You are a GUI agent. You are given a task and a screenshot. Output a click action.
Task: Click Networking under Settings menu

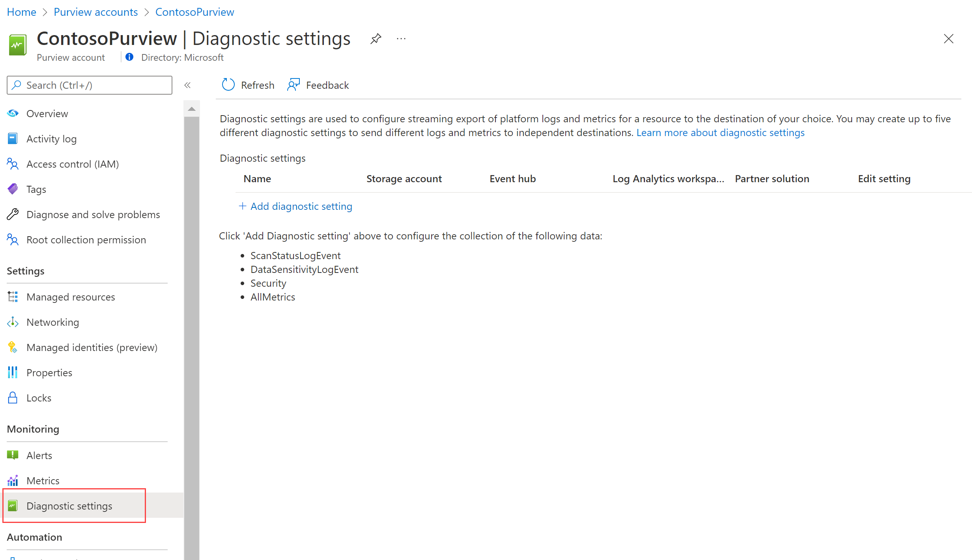coord(52,322)
